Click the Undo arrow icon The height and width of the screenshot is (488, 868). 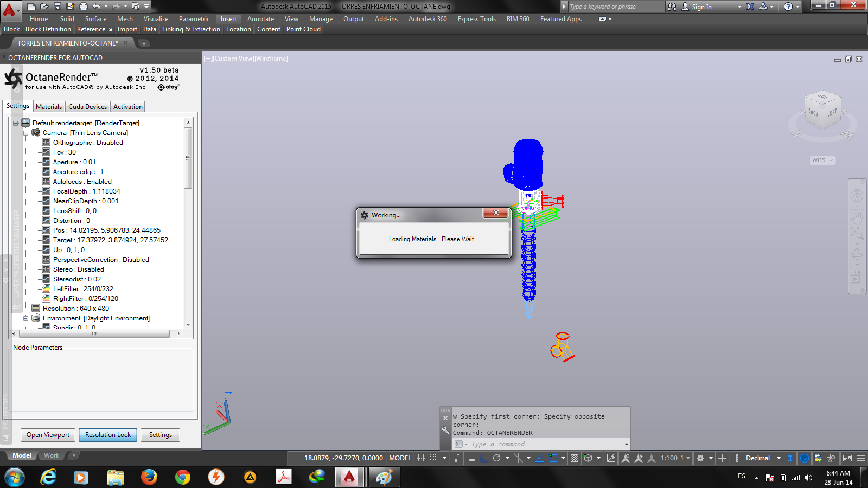(97, 7)
